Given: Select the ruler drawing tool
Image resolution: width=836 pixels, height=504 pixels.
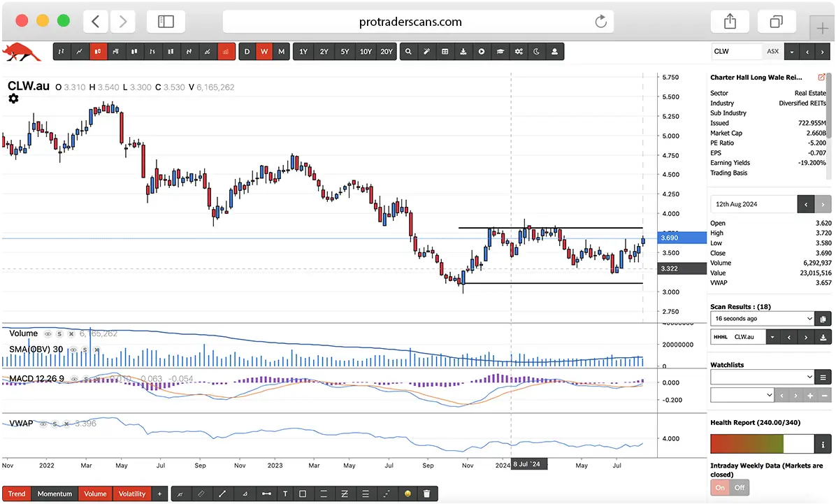Looking at the screenshot, I should (201, 494).
